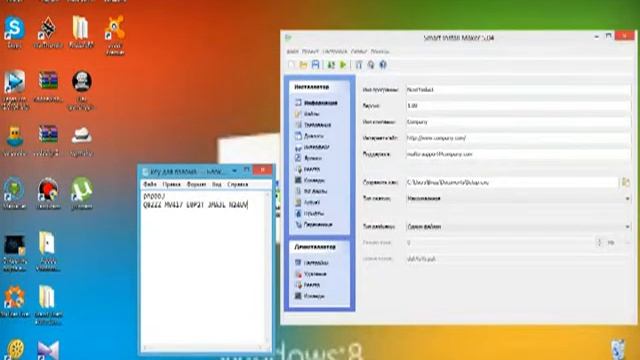Open project using yellow folder toolbar icon

click(x=303, y=64)
